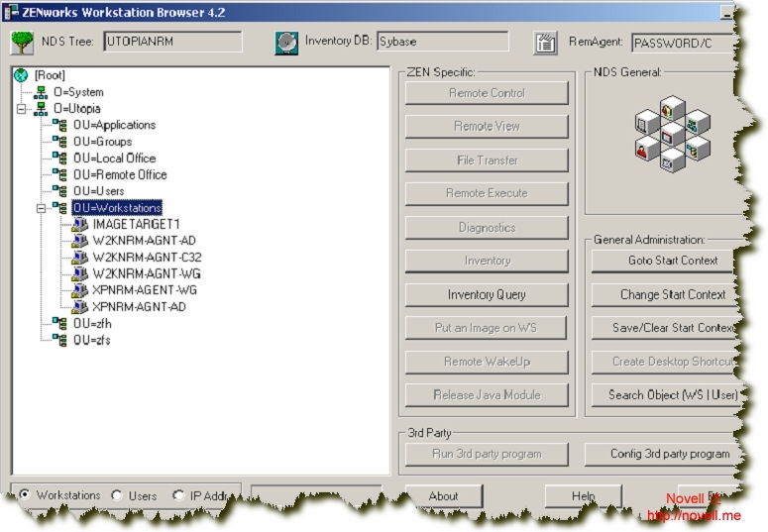
Task: Click the Inventory DB field Sybase
Action: (443, 42)
